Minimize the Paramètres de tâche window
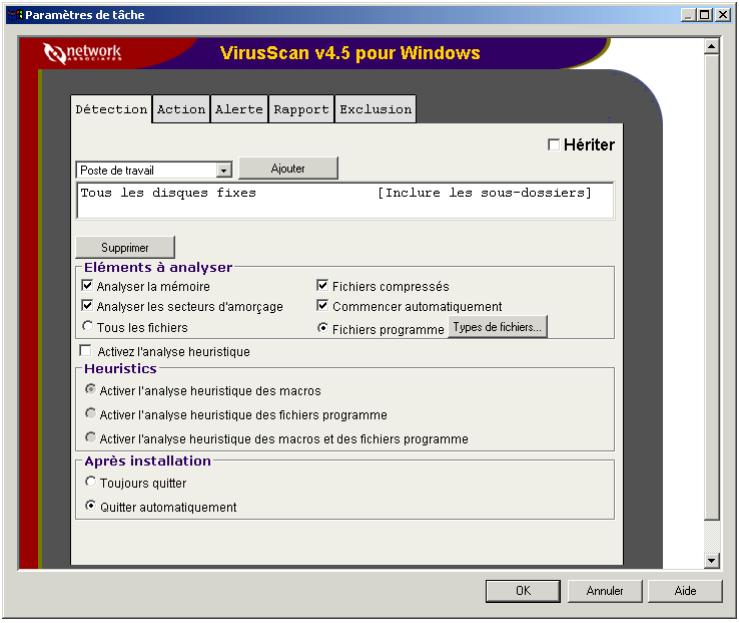739x623 pixels. pyautogui.click(x=689, y=15)
